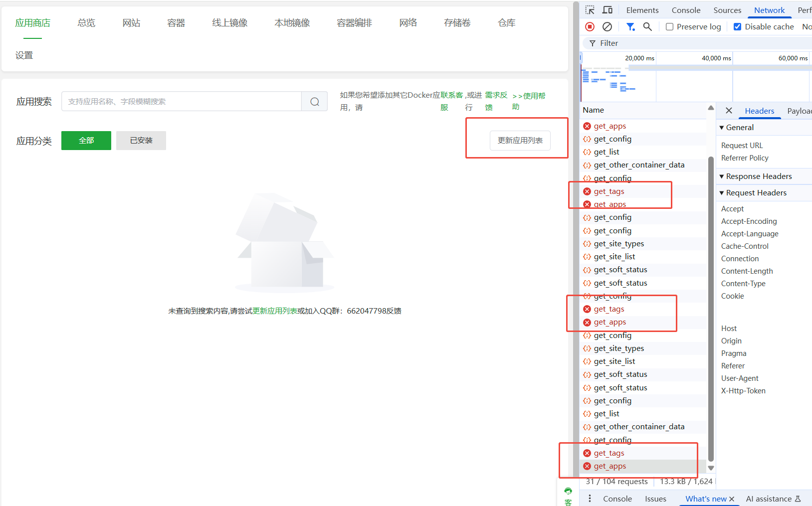
Task: Switch to the 容器 tab
Action: (x=176, y=23)
